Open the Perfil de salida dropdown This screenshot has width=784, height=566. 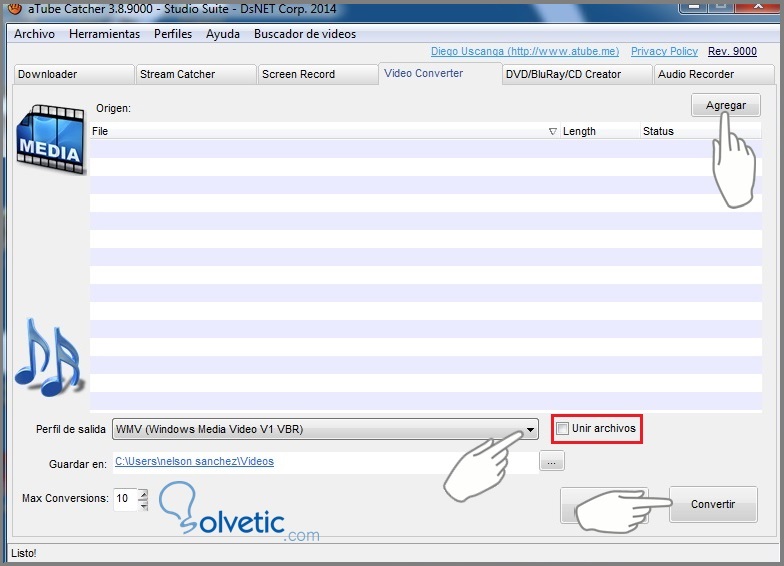click(325, 430)
